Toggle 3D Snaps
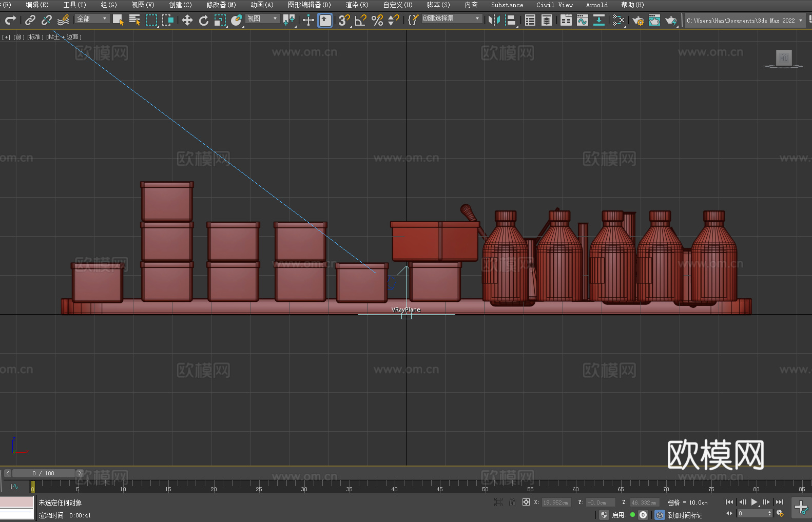The height and width of the screenshot is (522, 812). pyautogui.click(x=344, y=20)
